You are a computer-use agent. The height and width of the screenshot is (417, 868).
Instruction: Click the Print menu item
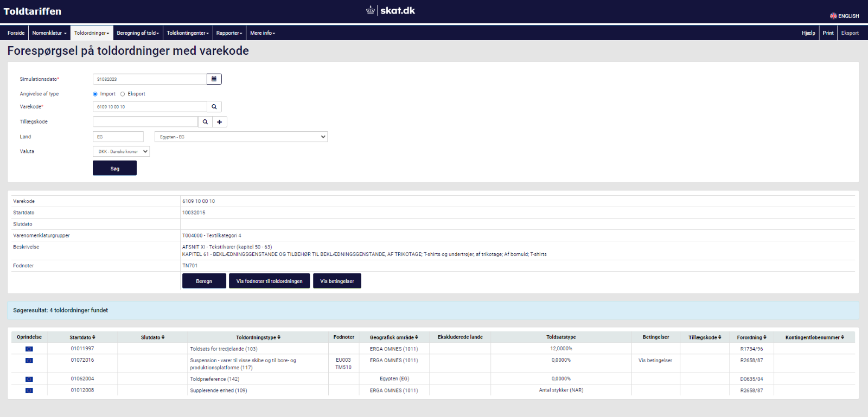[828, 33]
